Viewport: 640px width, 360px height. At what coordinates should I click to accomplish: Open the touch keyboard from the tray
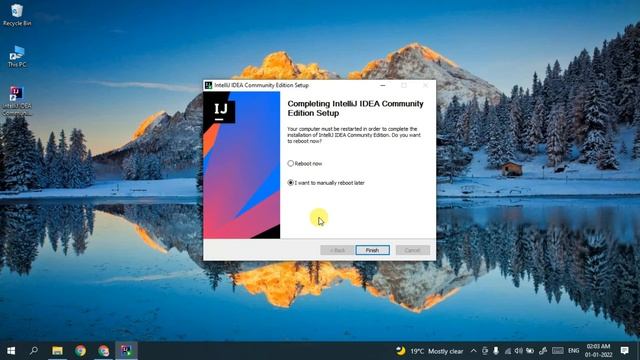558,351
